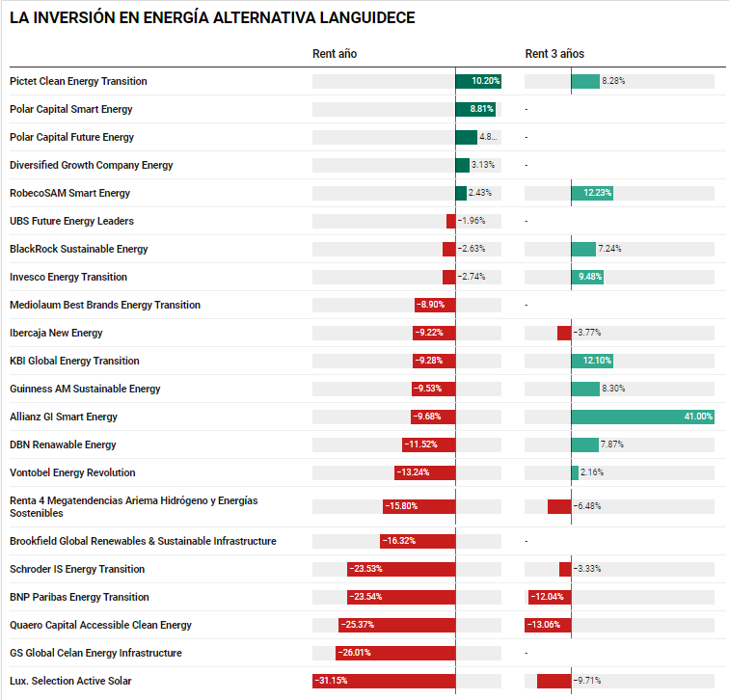Viewport: 729px width, 700px height.
Task: Select 'Allianz GI Smart Energy' fund name
Action: pos(64,417)
